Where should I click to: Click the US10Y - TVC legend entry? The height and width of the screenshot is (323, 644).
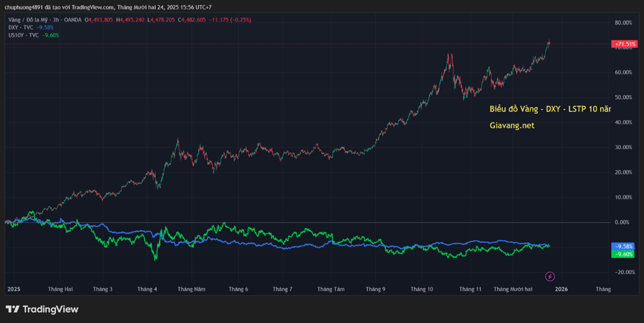[23, 35]
